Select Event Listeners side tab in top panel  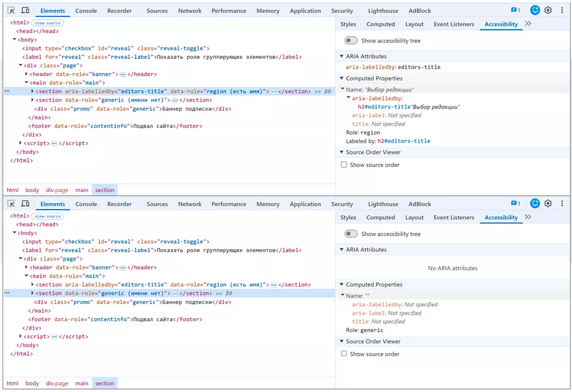coord(454,24)
